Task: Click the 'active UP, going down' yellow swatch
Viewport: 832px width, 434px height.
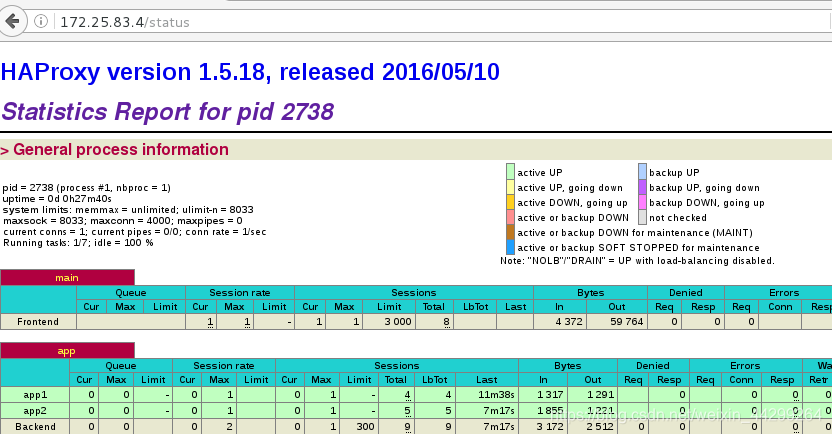Action: click(x=510, y=187)
